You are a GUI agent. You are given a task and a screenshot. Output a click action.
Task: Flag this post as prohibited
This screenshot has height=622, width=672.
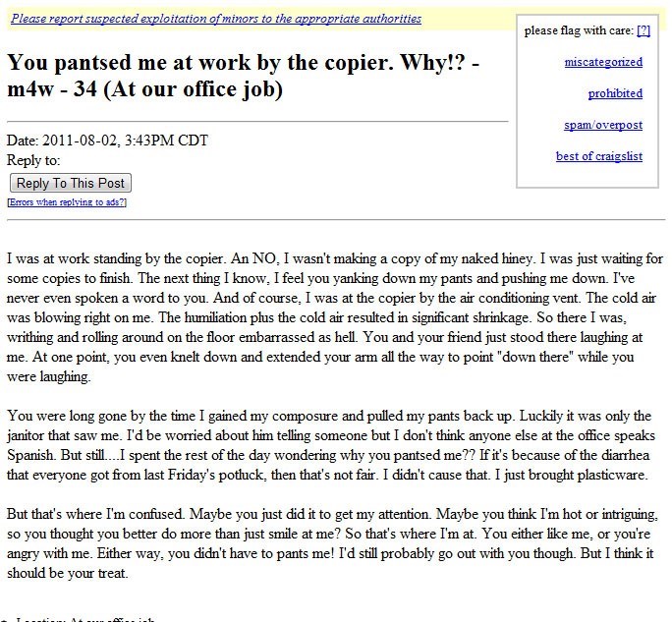click(x=615, y=93)
